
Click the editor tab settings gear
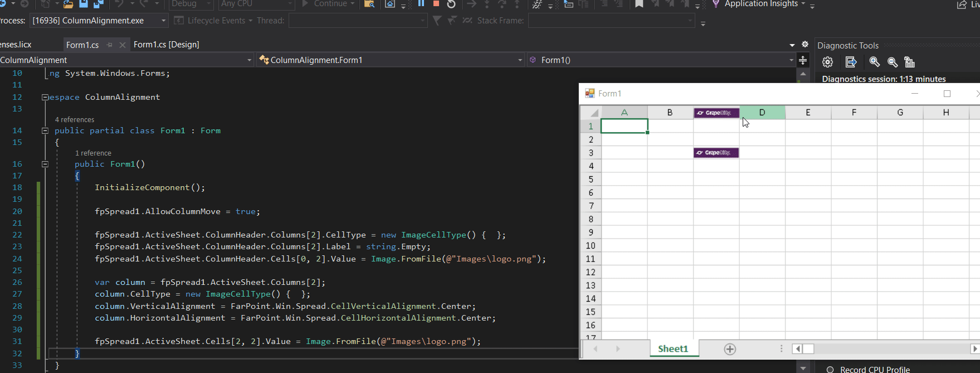pos(805,44)
